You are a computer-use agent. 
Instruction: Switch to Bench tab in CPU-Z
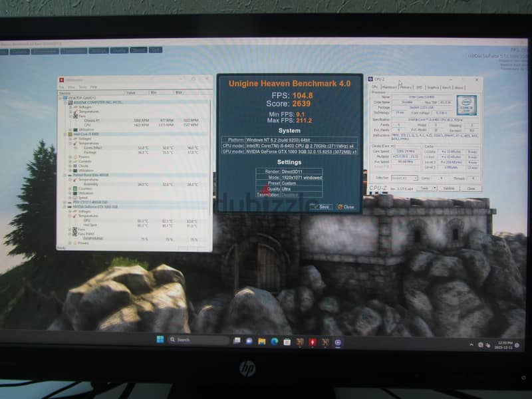(x=446, y=88)
